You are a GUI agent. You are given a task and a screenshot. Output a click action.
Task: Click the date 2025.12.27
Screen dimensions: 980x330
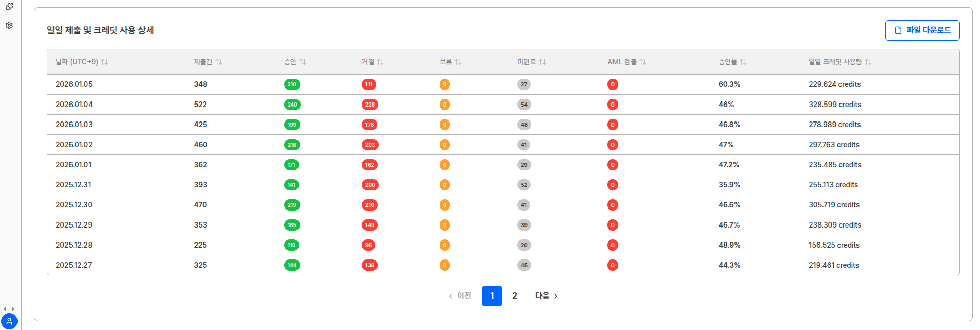click(74, 265)
